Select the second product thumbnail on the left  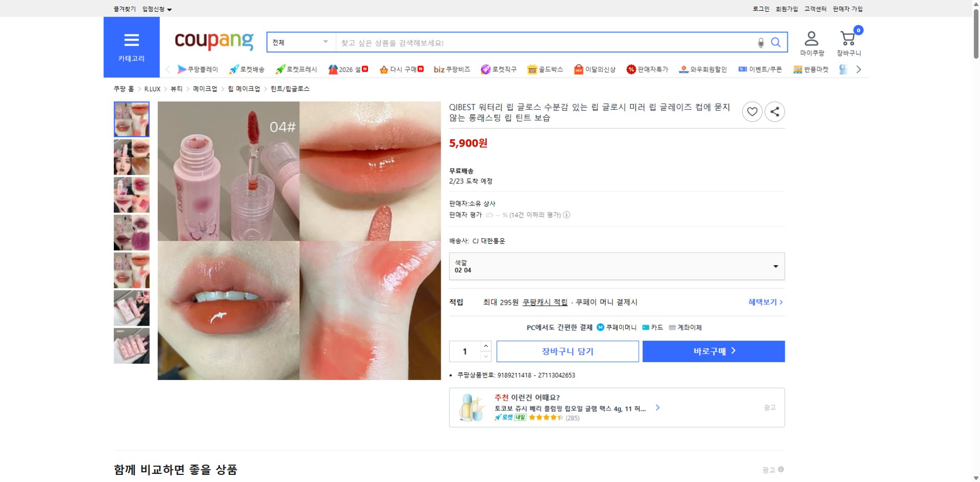(131, 157)
